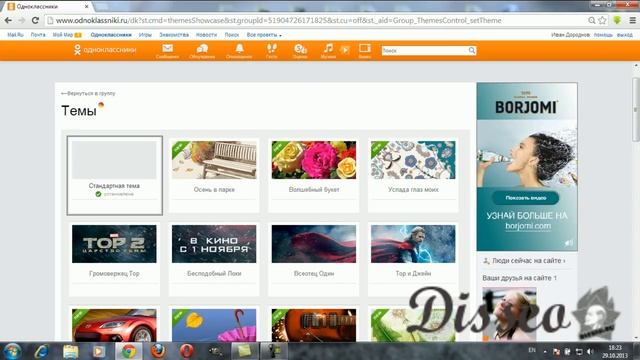Click the browser forward arrow
Screen dimensions: 640x360
22,20
